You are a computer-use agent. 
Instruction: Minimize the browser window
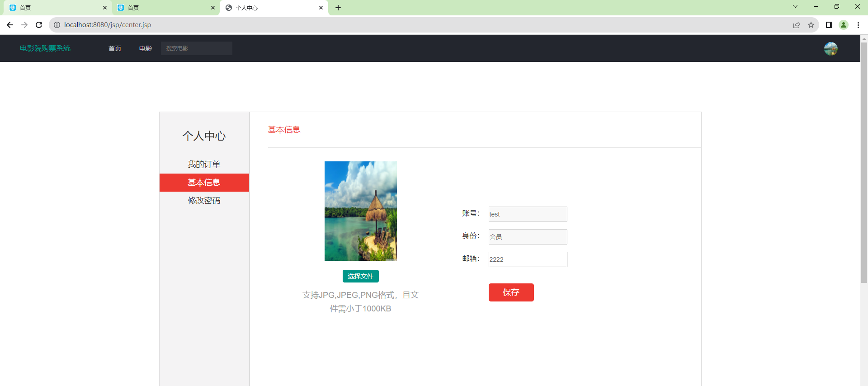click(x=816, y=6)
